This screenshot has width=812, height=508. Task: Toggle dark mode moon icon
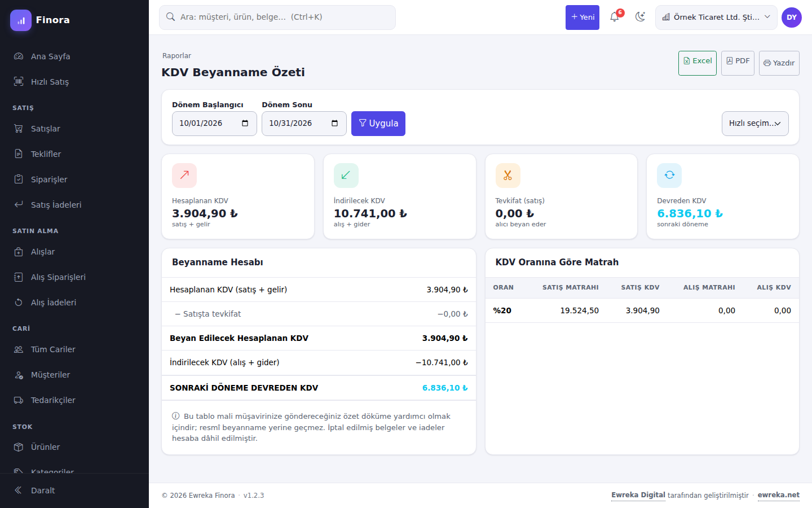coord(640,17)
